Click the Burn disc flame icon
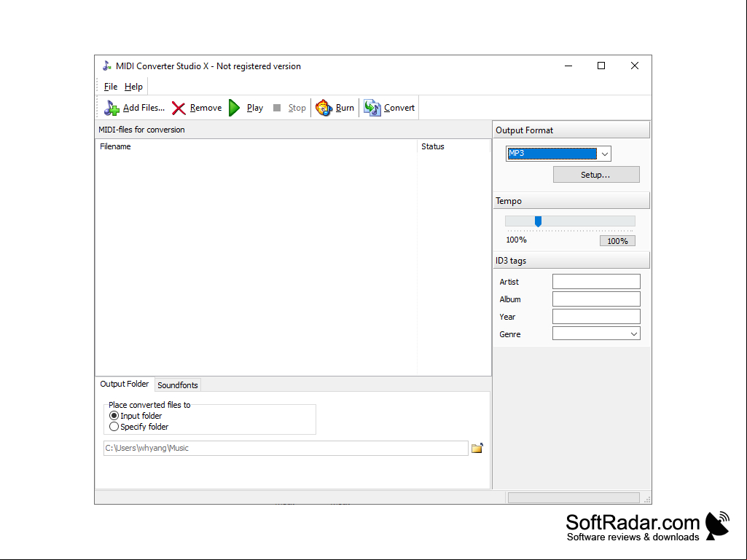747x560 pixels. coord(324,108)
